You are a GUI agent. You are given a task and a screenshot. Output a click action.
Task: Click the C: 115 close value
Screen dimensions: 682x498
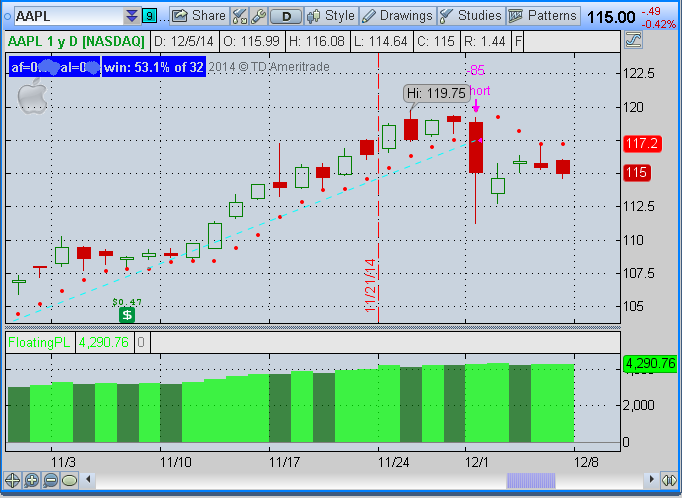(436, 42)
